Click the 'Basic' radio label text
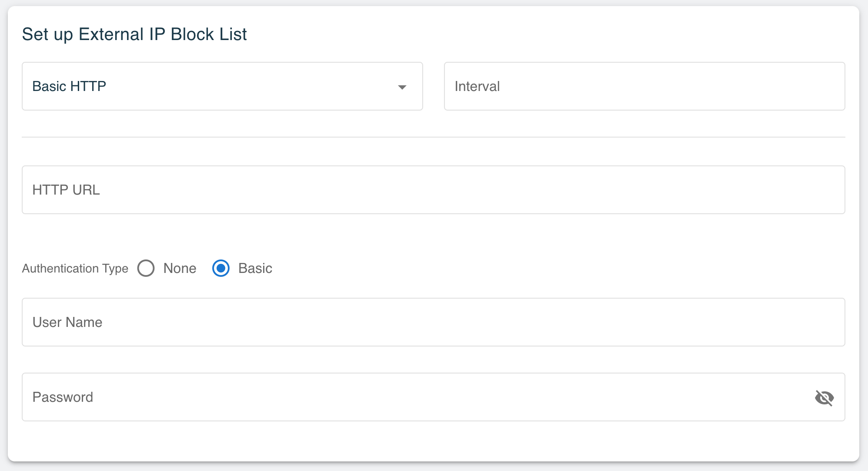Viewport: 868px width, 471px height. point(255,268)
